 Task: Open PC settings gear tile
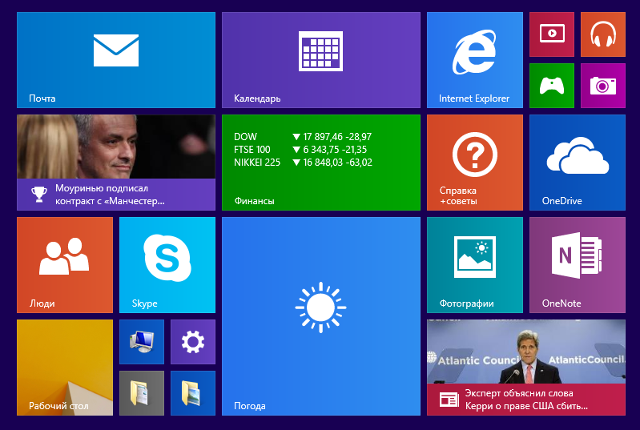tap(193, 342)
